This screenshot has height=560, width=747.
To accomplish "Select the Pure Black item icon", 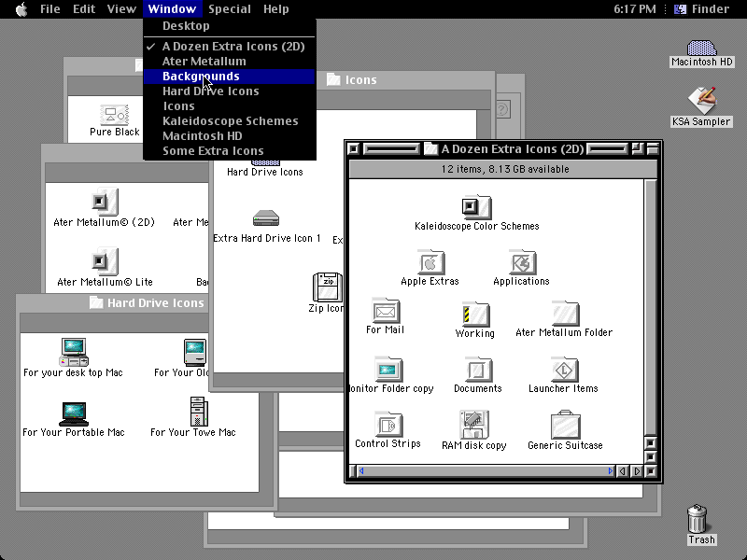I will pyautogui.click(x=114, y=115).
